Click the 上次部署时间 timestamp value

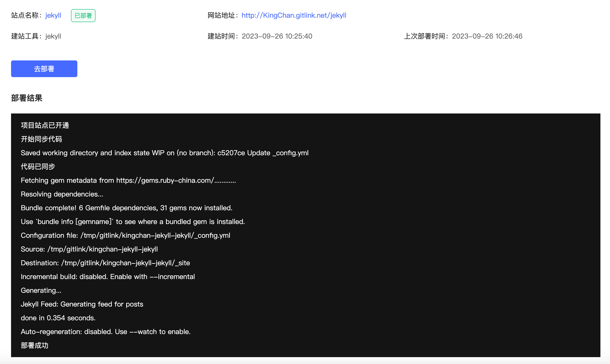[x=487, y=36]
